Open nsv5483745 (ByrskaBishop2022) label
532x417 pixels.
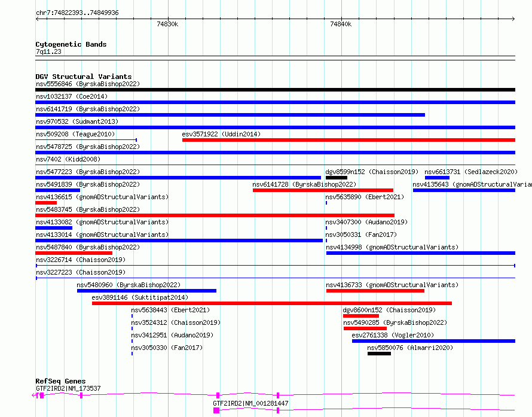(x=88, y=209)
